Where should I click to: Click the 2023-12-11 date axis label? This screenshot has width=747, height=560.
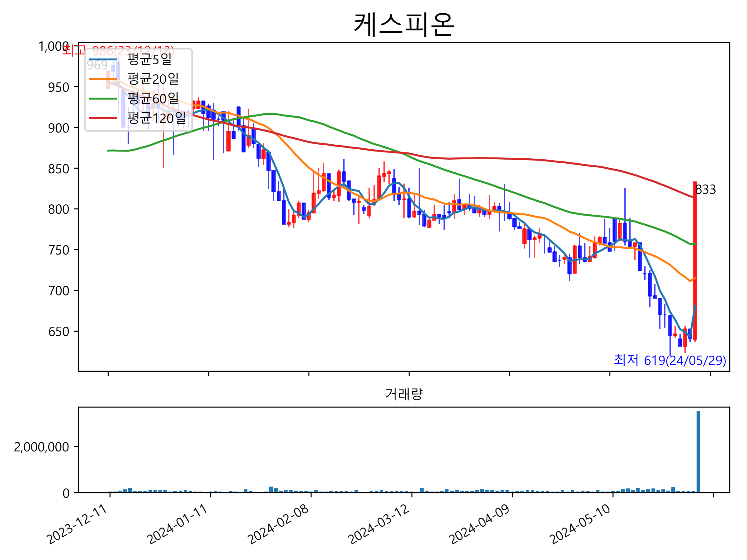[77, 524]
